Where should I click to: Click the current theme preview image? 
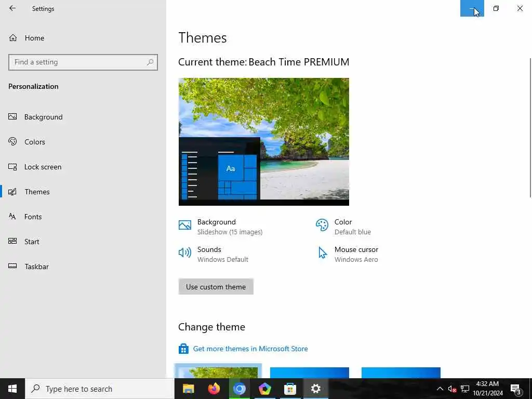point(263,142)
